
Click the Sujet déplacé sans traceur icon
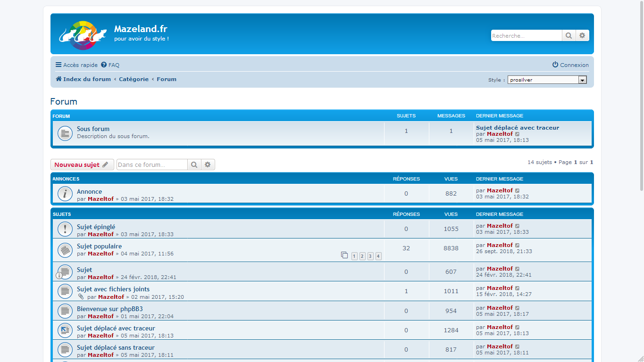[65, 350]
